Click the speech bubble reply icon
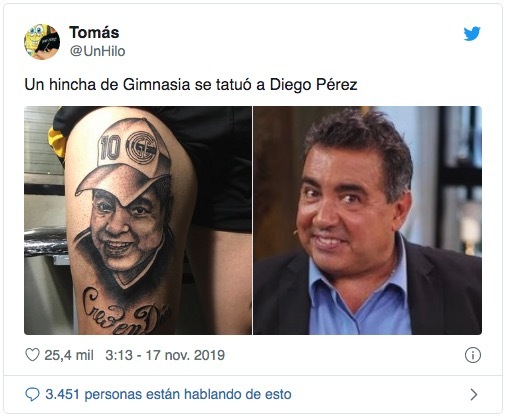 point(32,394)
